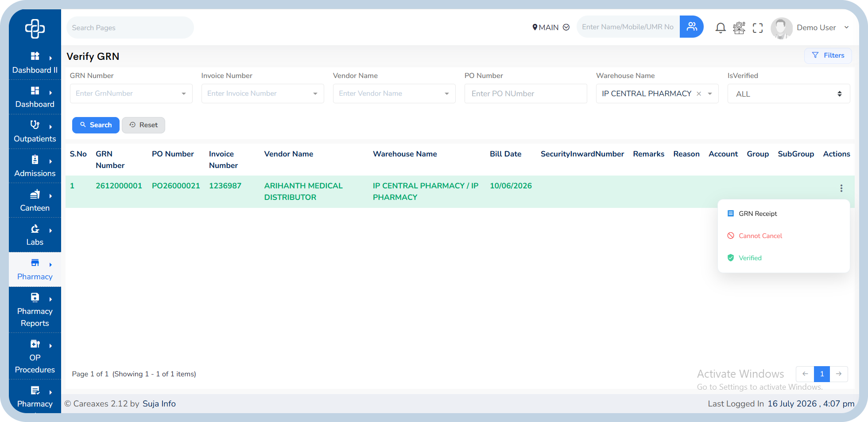
Task: Open the Labs sidebar menu label
Action: pyautogui.click(x=35, y=242)
